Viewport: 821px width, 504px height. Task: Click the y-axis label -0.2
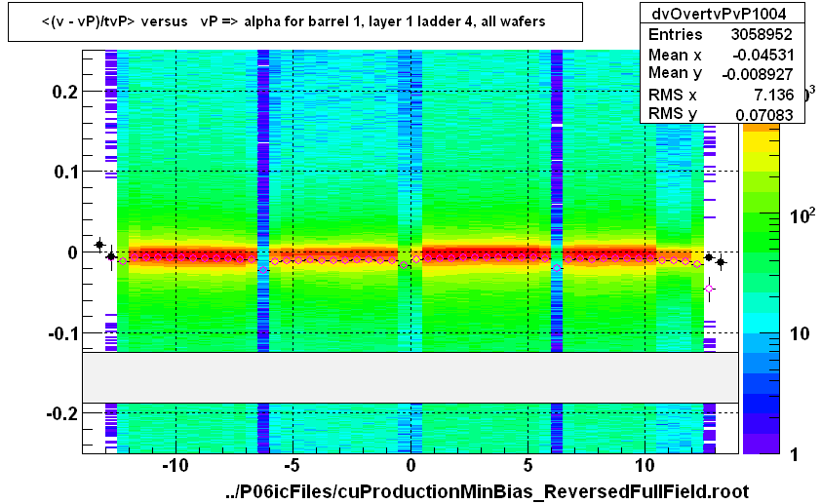click(x=62, y=414)
